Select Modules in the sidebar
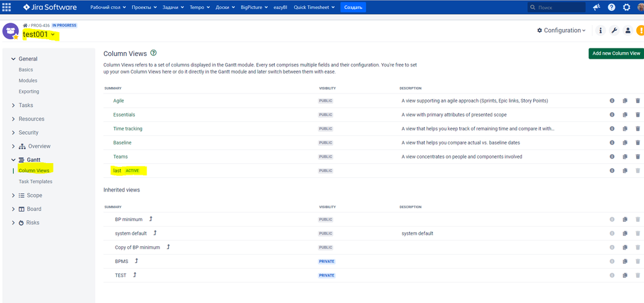The image size is (644, 303). pyautogui.click(x=28, y=81)
